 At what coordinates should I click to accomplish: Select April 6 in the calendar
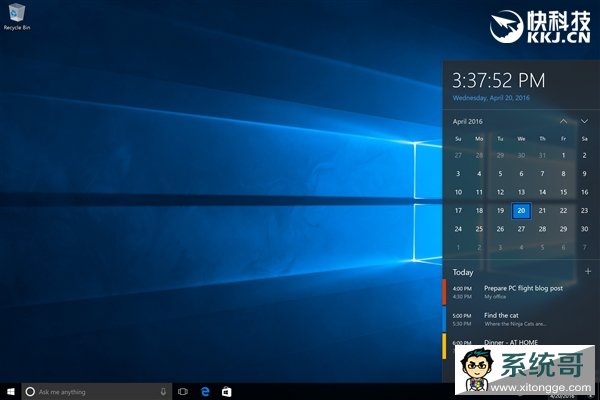(521, 174)
